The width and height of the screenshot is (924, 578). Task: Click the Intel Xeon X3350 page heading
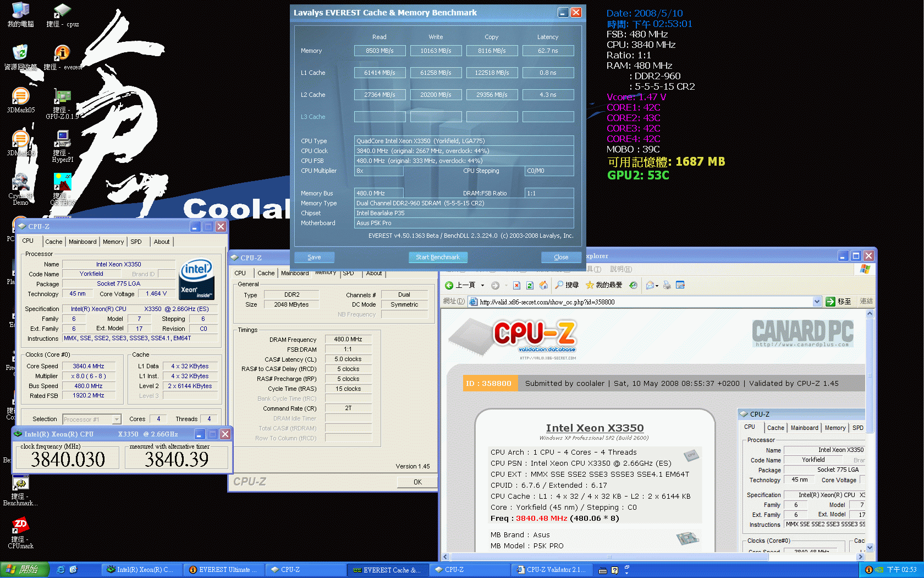(x=595, y=428)
